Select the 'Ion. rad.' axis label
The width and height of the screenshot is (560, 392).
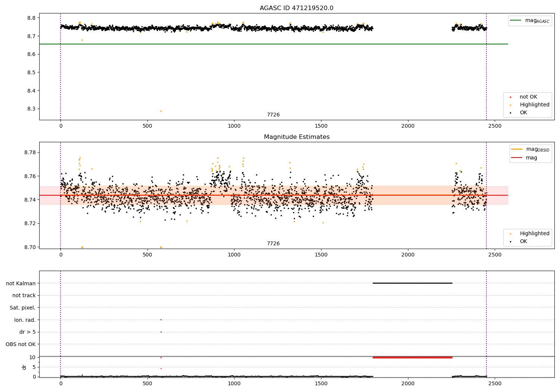pyautogui.click(x=25, y=320)
